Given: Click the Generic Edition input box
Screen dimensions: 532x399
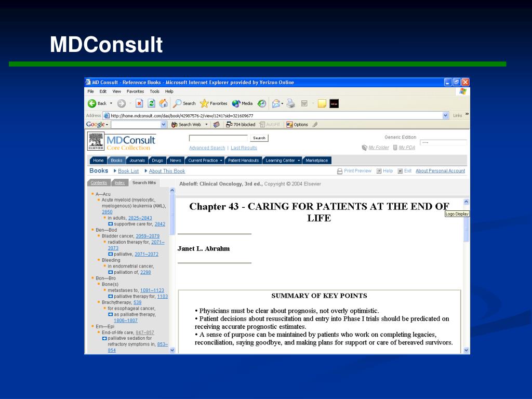Looking at the screenshot, I should tap(443, 142).
